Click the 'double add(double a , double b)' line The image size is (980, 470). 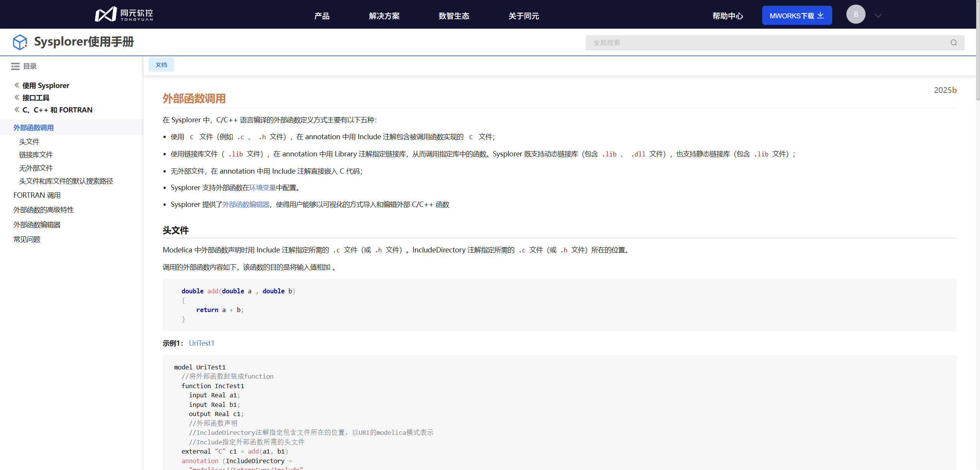[238, 291]
